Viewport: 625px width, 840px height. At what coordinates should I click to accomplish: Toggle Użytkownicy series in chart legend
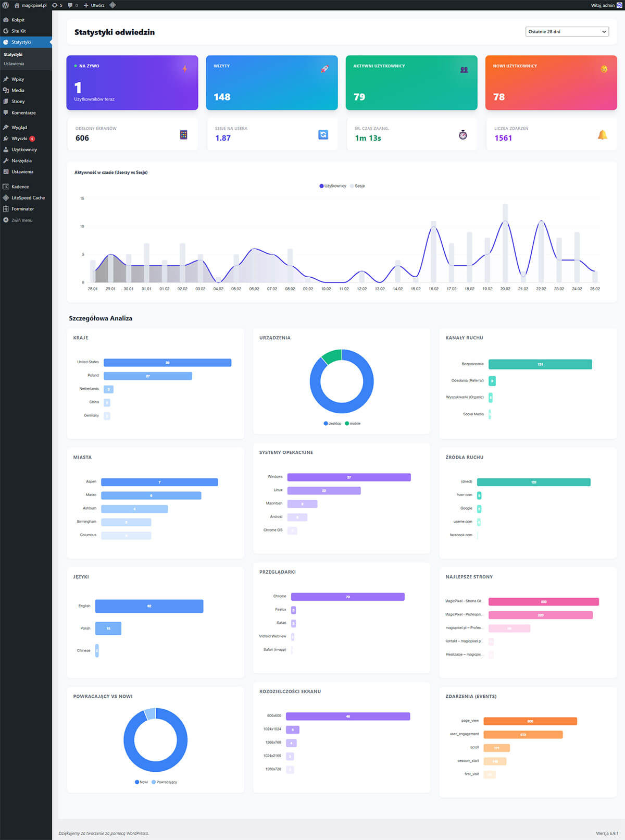coord(333,186)
